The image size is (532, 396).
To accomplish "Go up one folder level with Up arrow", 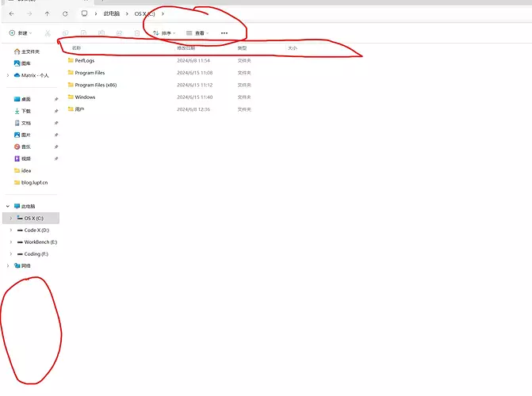I will 47,13.
